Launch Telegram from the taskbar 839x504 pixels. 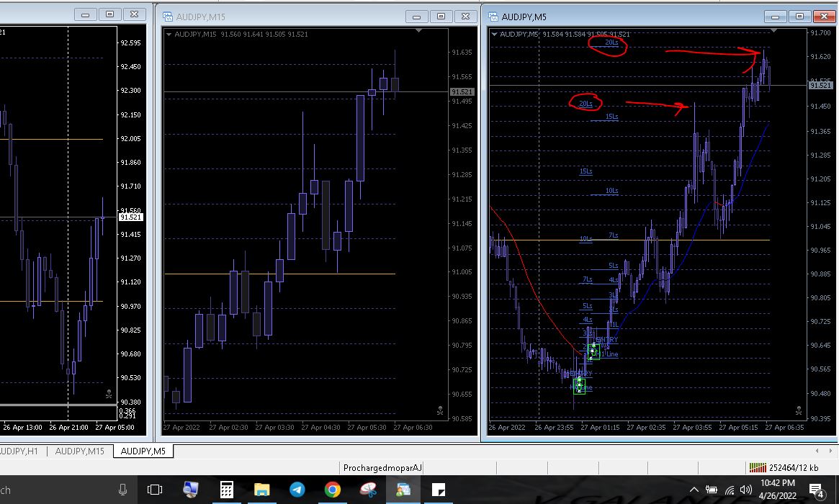(297, 490)
